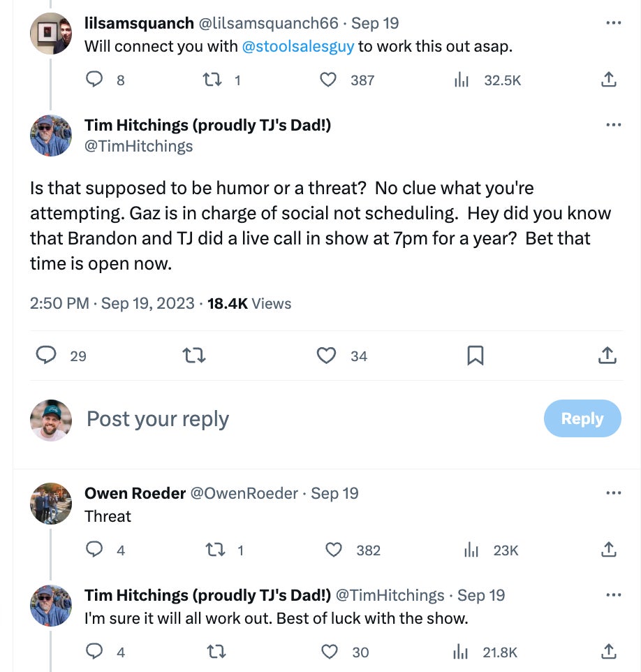Image resolution: width=641 pixels, height=672 pixels.
Task: Click the 18.4K Views count
Action: tap(249, 304)
